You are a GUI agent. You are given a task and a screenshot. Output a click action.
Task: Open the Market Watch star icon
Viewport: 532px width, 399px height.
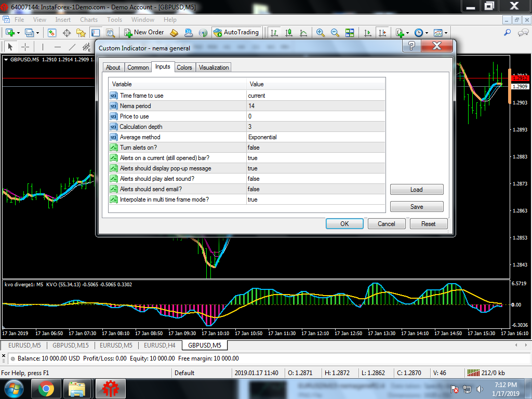point(81,33)
